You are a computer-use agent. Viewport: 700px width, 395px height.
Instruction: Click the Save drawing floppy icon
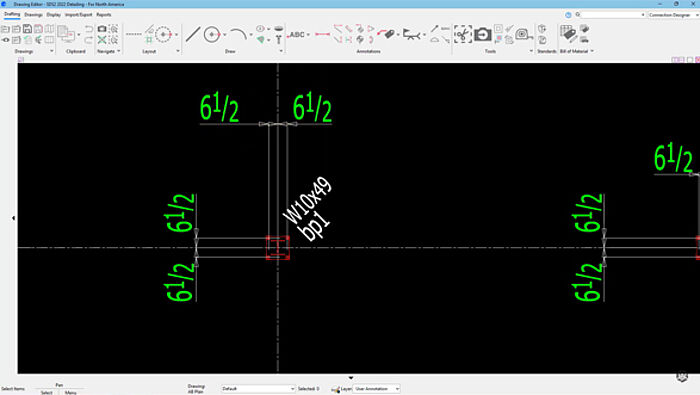tap(27, 29)
